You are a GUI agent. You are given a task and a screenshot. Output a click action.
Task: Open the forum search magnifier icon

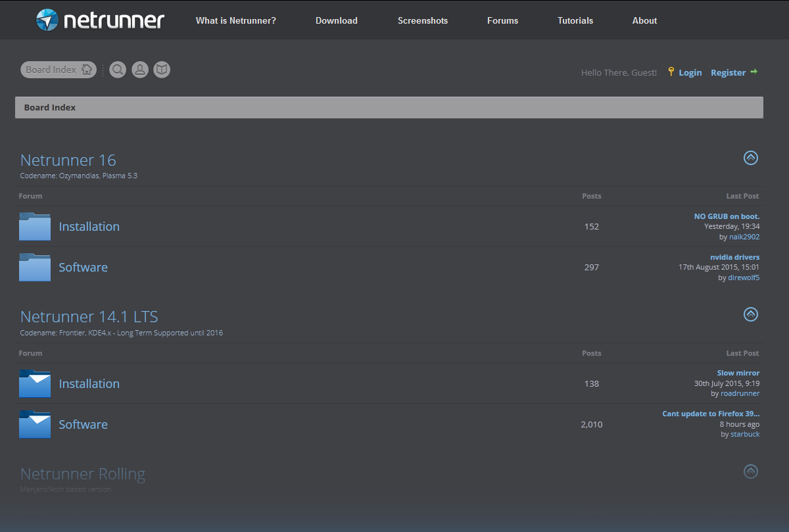[x=118, y=70]
